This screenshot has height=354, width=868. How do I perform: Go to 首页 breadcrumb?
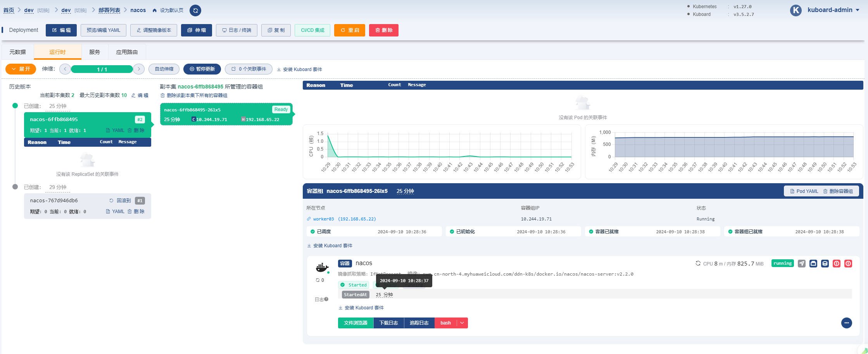pos(9,10)
